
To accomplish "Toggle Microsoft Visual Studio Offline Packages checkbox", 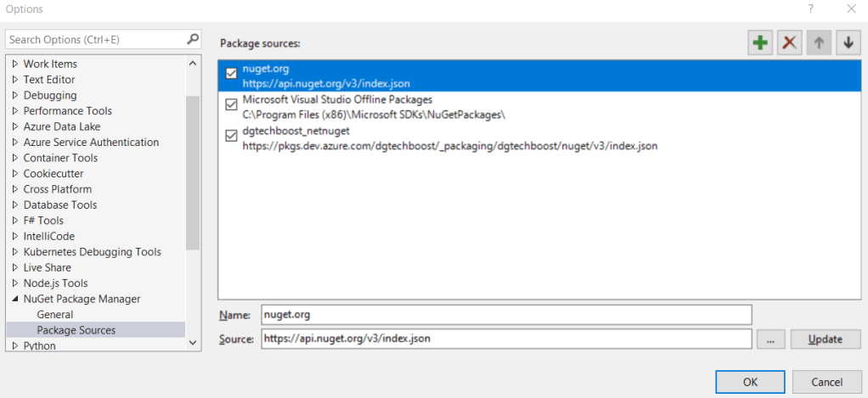I will (x=231, y=105).
